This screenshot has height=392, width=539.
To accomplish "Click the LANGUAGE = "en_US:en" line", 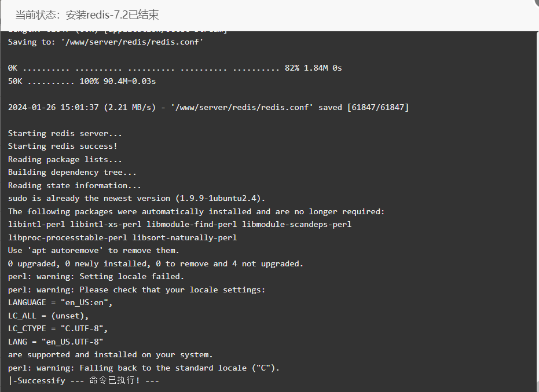I will (60, 303).
